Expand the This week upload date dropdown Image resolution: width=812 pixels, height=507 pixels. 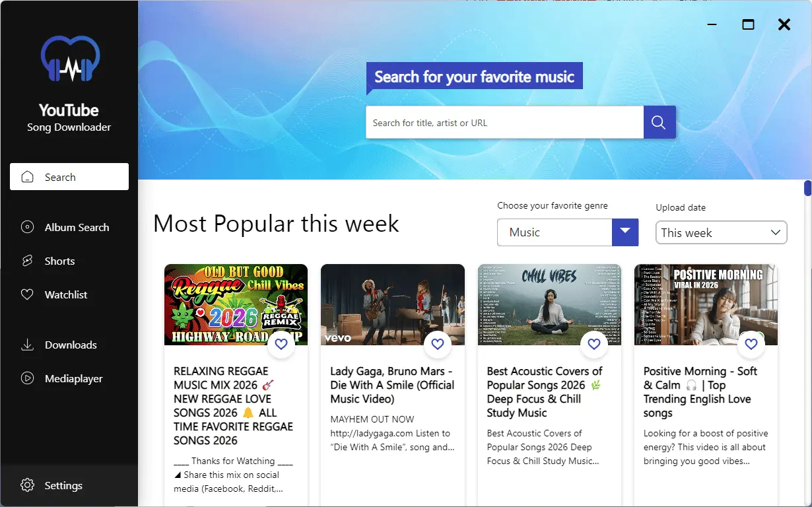[722, 232]
